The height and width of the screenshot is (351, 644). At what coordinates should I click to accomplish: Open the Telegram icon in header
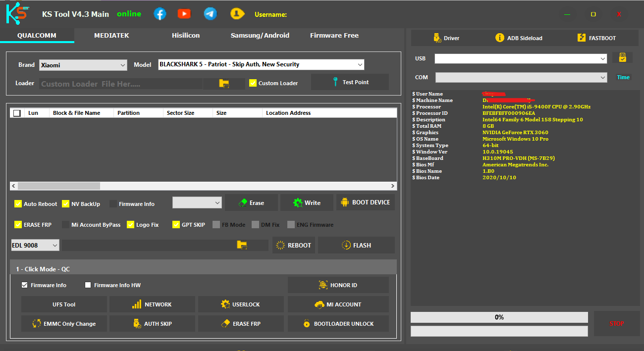(210, 14)
